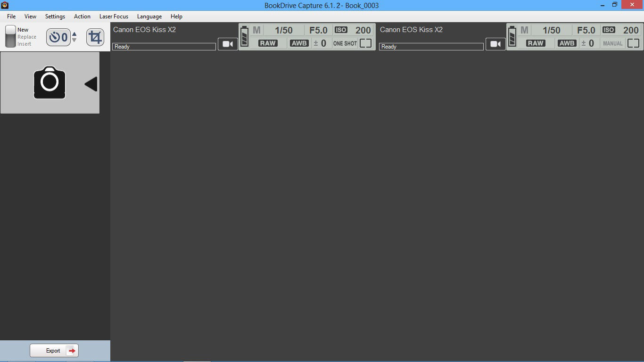Click right camera battery indicator
Screen dimensions: 644x362
coord(512,36)
